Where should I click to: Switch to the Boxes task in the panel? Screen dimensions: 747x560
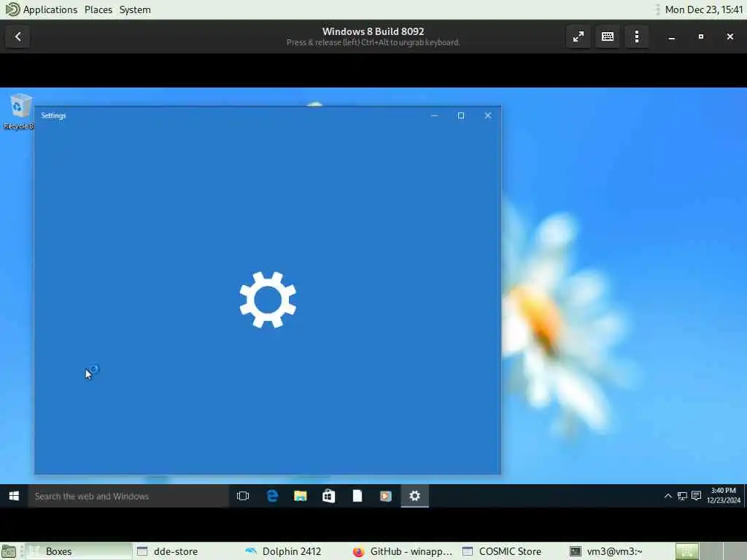click(x=79, y=551)
